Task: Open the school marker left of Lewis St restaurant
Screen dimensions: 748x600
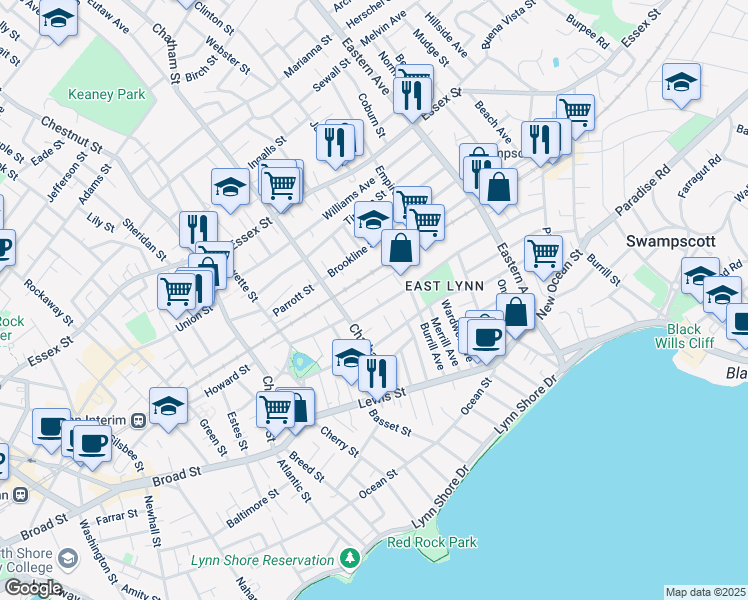Action: coord(350,358)
